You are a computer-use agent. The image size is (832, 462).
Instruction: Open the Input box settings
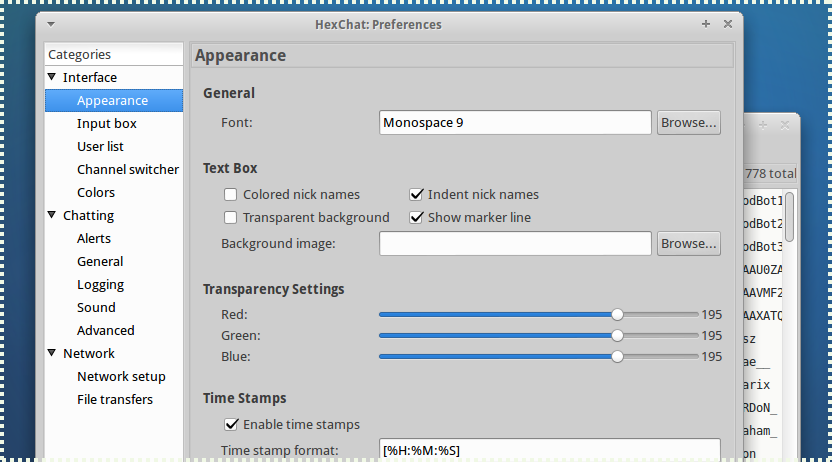point(106,123)
